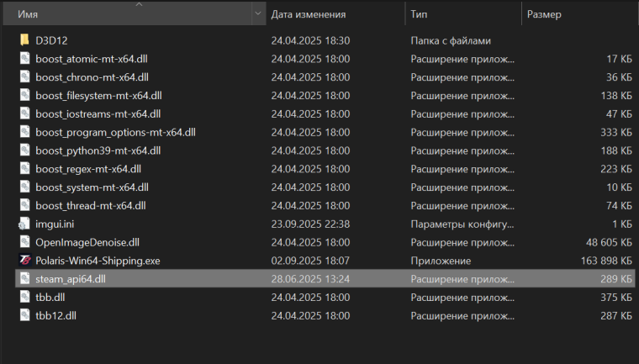639x364 pixels.
Task: Select file name boost_python39-mt-x64.dll
Action: click(x=98, y=150)
